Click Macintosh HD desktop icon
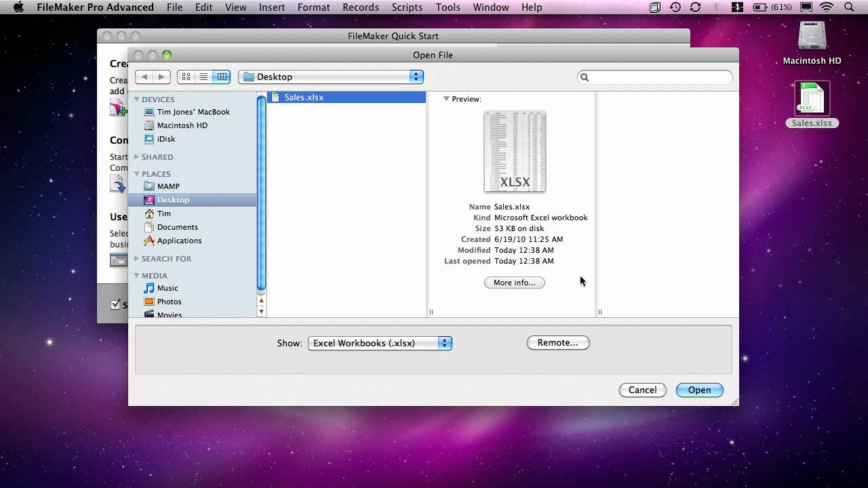868x488 pixels. [x=812, y=43]
